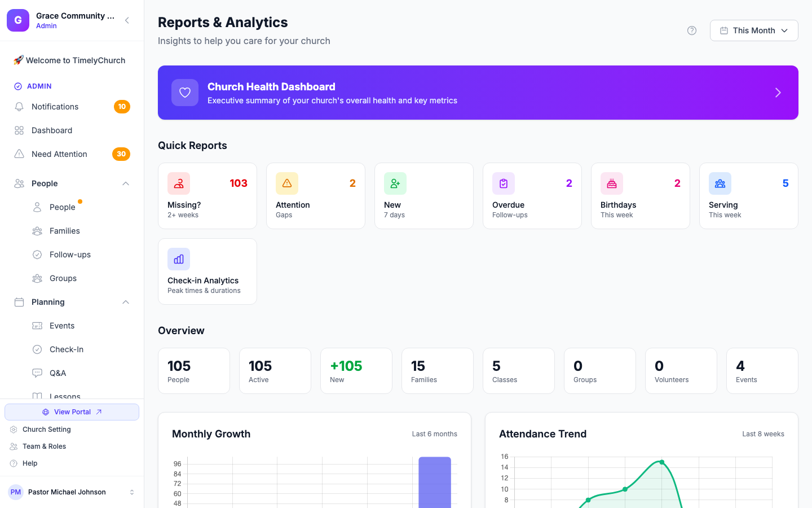The height and width of the screenshot is (508, 812).
Task: Click the sidebar Help question mark icon
Action: pyautogui.click(x=14, y=463)
